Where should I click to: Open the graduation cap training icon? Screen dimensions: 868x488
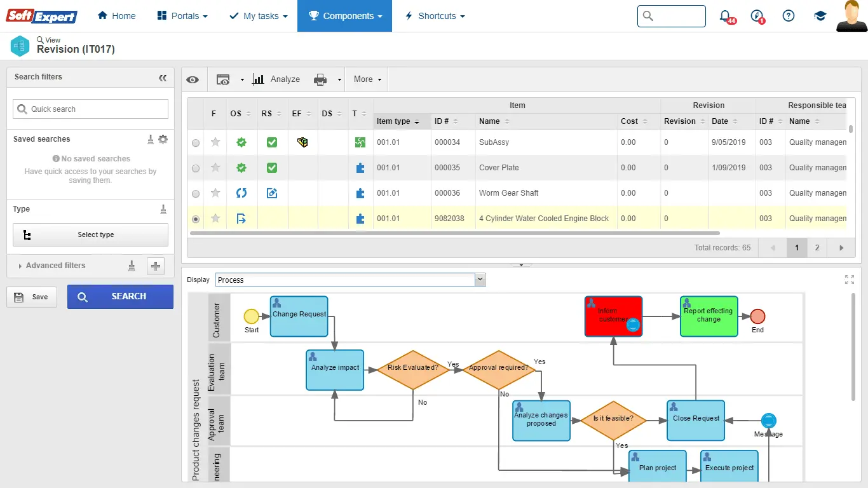click(820, 16)
